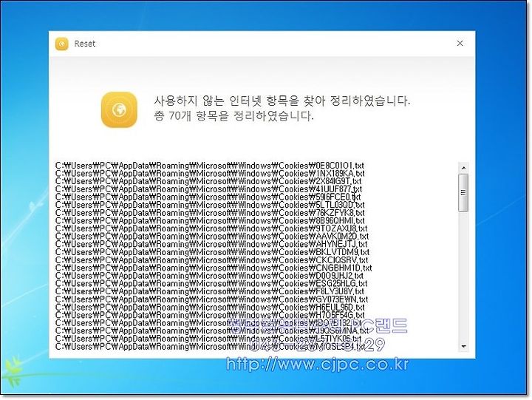
Task: Select the Cookies\CNGBHM1D.txt row
Action: coord(214,268)
